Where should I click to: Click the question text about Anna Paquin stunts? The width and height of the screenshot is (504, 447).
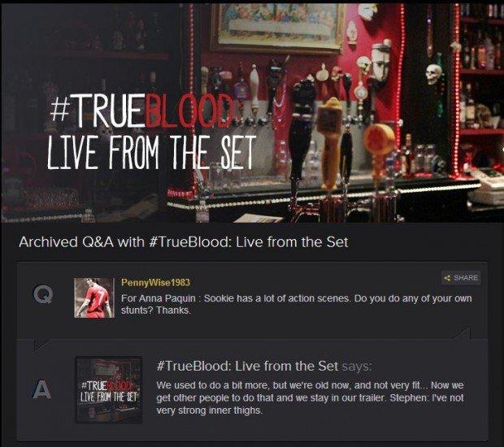click(x=297, y=304)
